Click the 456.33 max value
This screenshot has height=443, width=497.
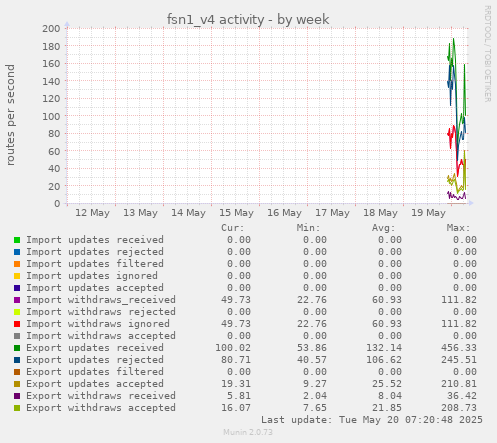coord(459,348)
